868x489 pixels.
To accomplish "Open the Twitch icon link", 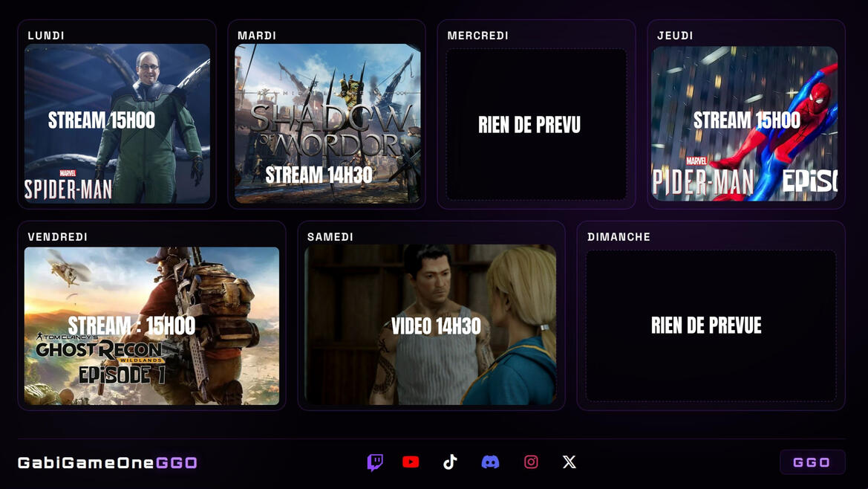I will (x=375, y=462).
